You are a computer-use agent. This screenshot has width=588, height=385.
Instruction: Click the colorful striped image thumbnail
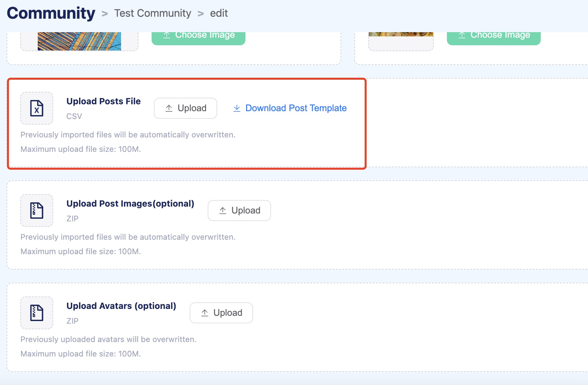click(x=79, y=41)
